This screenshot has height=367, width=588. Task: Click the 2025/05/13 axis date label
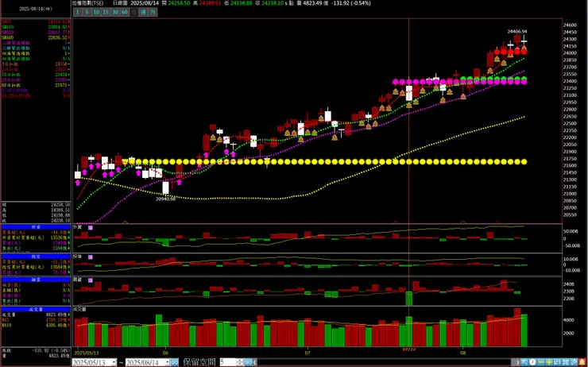click(x=85, y=353)
